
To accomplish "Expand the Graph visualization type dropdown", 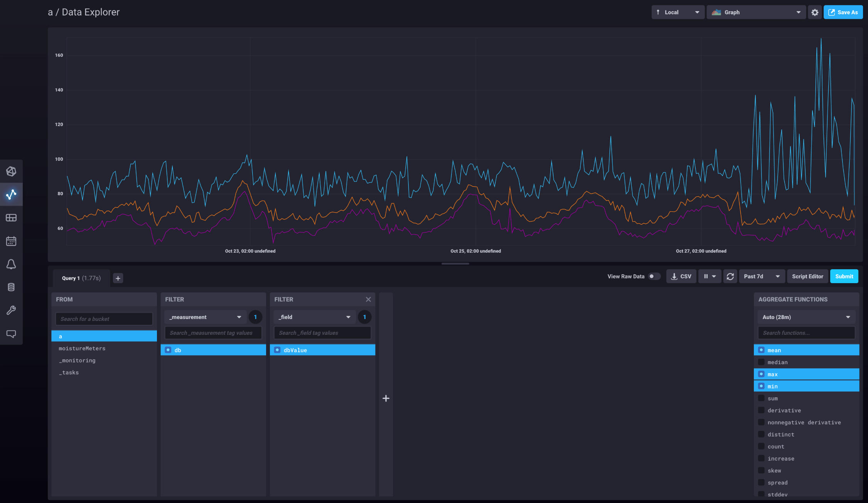I will (x=756, y=12).
